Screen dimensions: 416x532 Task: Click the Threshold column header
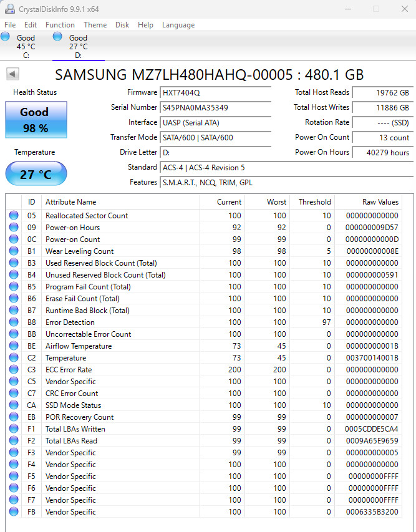312,202
